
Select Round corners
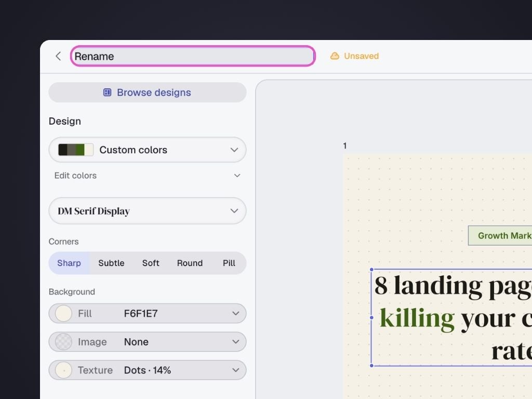click(190, 263)
